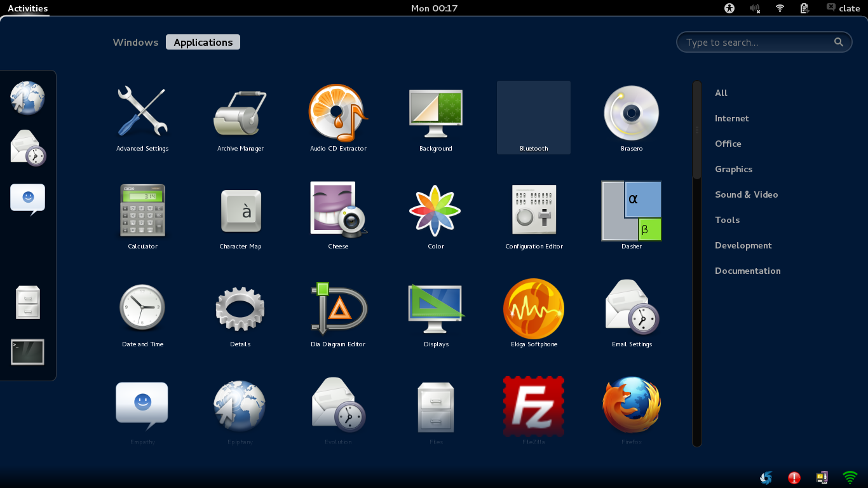Open the top bar Wi-Fi network menu
Image resolution: width=868 pixels, height=488 pixels.
[x=780, y=8]
